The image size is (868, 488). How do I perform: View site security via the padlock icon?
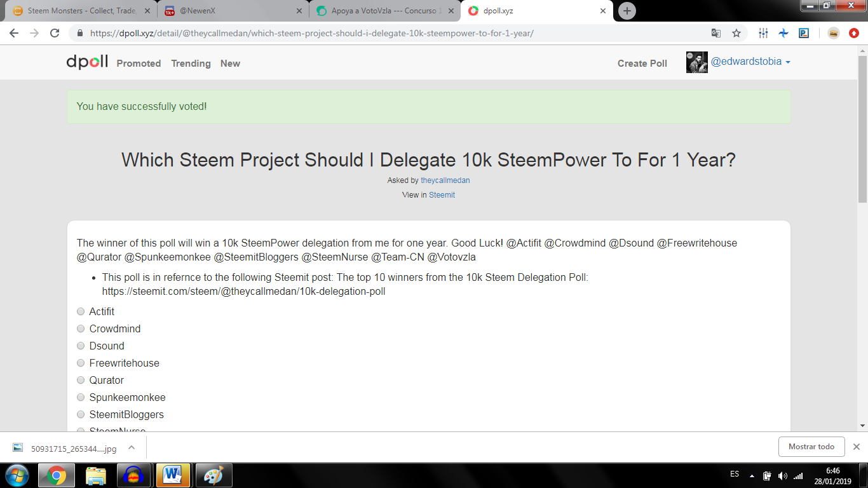click(80, 33)
